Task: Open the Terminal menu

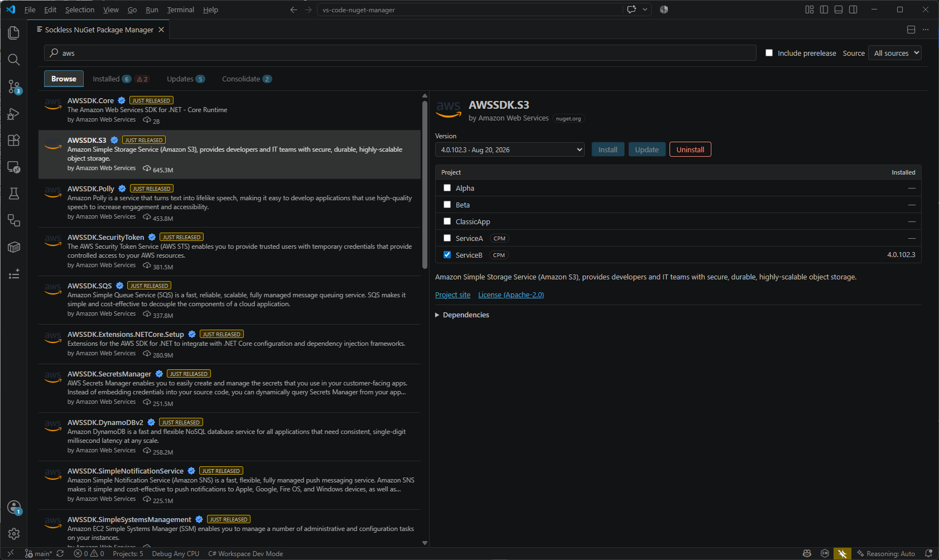Action: point(181,9)
